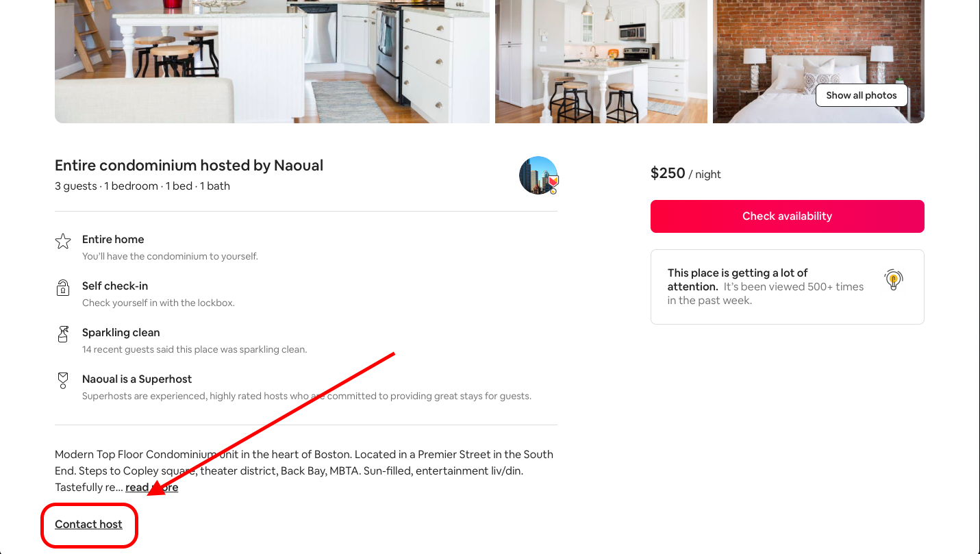Click the listing description paragraph
This screenshot has height=554, width=980.
pos(303,470)
